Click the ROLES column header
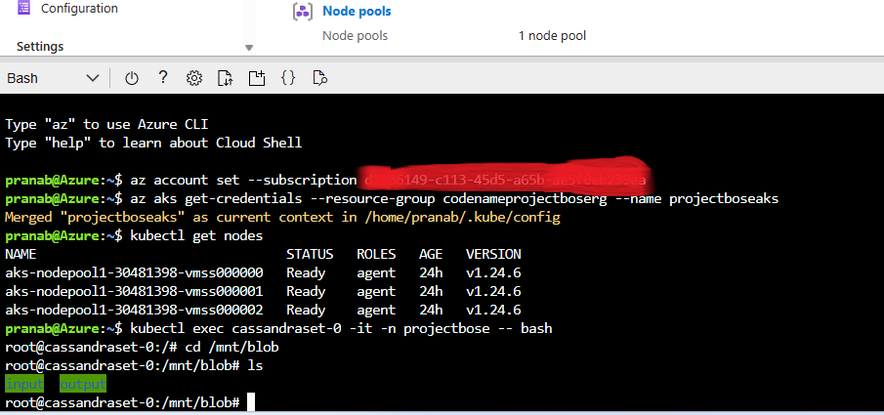The width and height of the screenshot is (884, 415). pos(376,254)
